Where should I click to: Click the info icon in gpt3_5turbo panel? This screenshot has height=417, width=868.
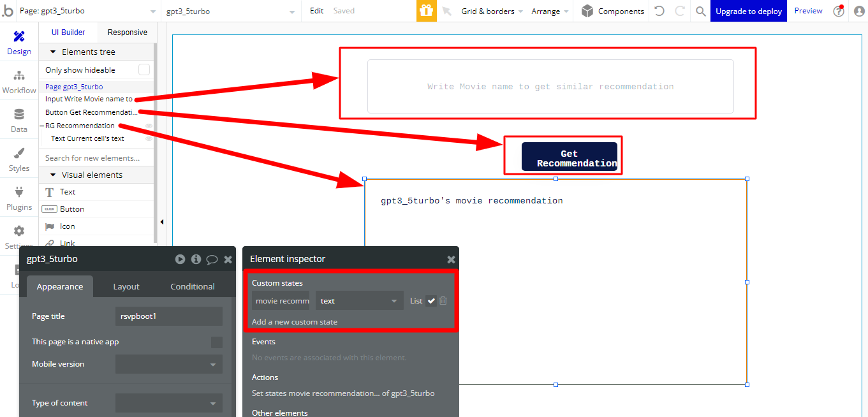tap(196, 259)
